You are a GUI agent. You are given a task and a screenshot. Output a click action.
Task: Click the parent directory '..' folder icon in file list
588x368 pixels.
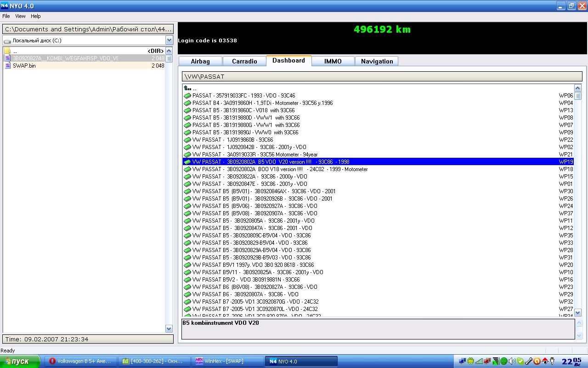coord(7,51)
